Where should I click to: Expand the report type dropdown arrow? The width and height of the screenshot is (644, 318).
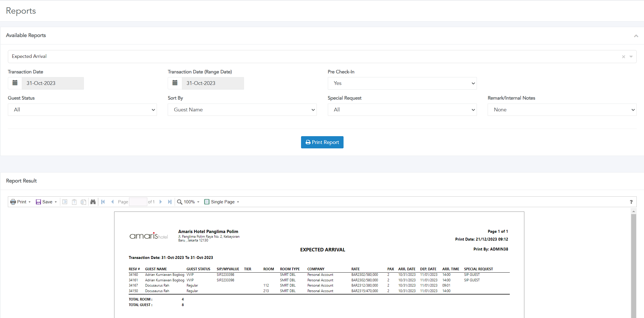click(x=631, y=57)
